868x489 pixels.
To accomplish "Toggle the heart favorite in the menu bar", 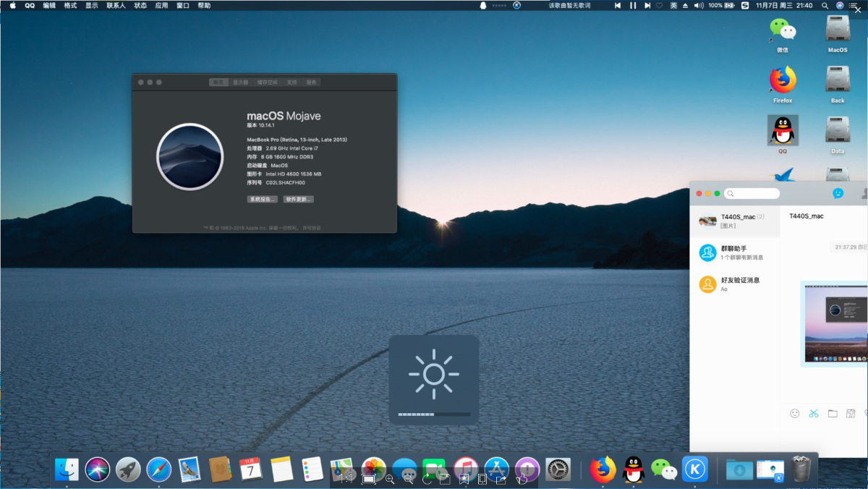I will point(659,5).
